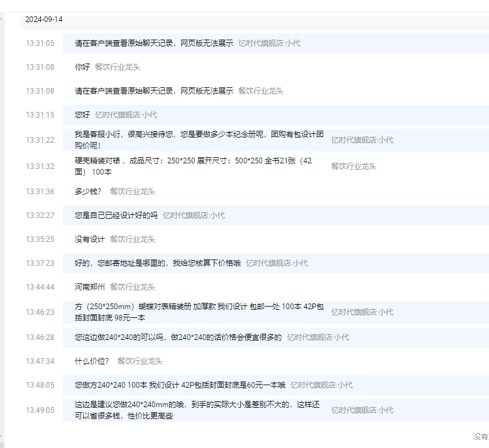Click the 13:31:08 message '请在客户端查看原始聊天记录' from 餐饮行业龙头
Image resolution: width=489 pixels, height=448 pixels.
point(154,91)
